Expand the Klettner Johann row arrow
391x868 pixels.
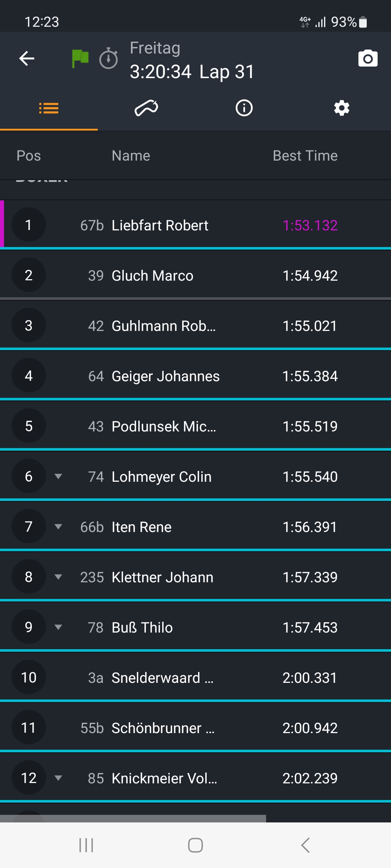click(x=58, y=577)
